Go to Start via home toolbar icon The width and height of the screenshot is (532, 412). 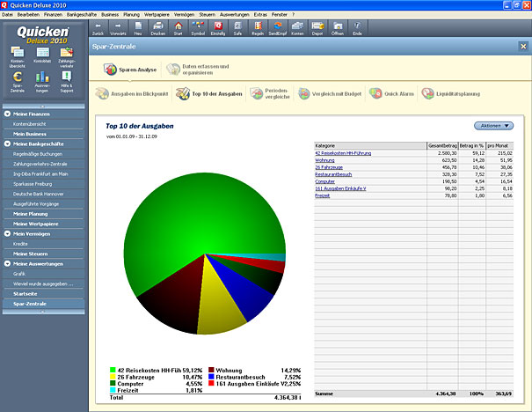[x=178, y=25]
